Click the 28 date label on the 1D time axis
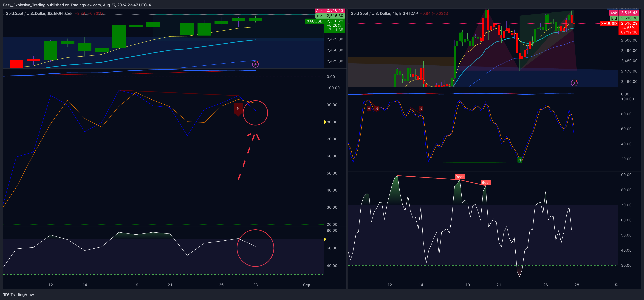This screenshot has width=644, height=300. pyautogui.click(x=255, y=285)
